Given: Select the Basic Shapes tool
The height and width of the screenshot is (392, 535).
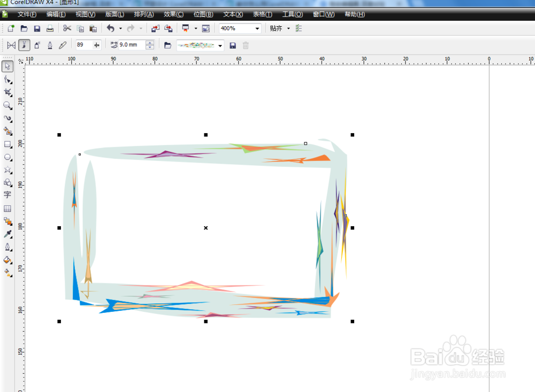Looking at the screenshot, I should 7,182.
